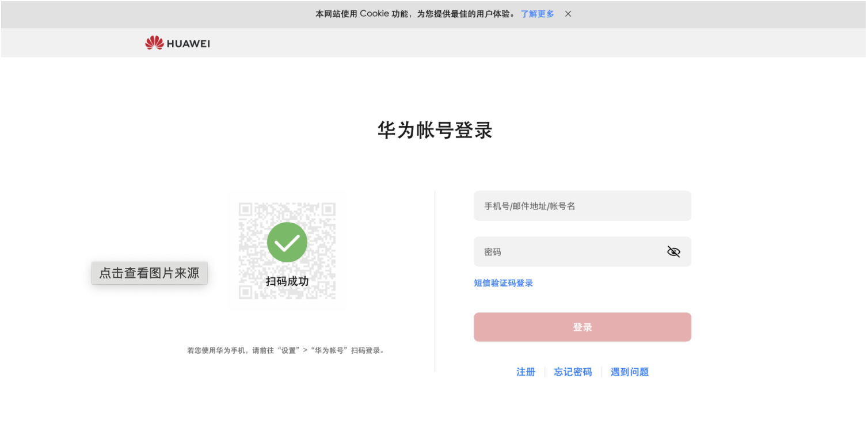
Task: Click the QR code image corner
Action: (x=246, y=210)
